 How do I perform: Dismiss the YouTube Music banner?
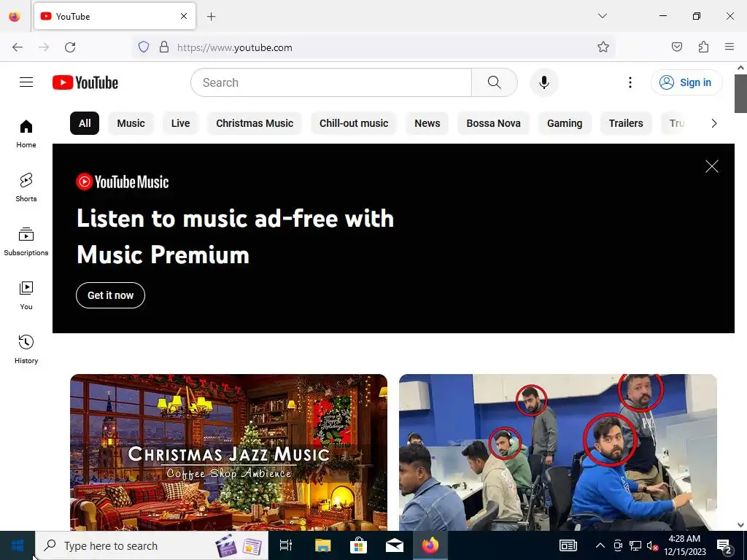(712, 166)
